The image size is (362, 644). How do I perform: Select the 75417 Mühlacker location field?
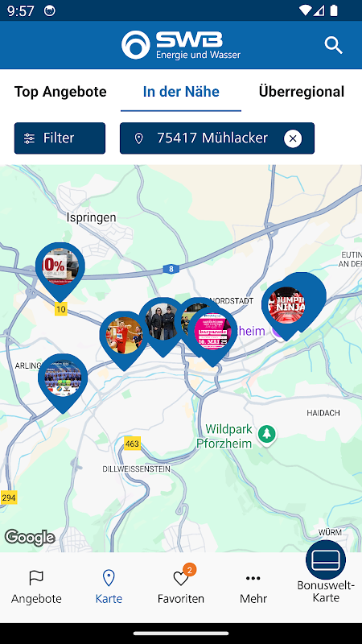[x=217, y=138]
